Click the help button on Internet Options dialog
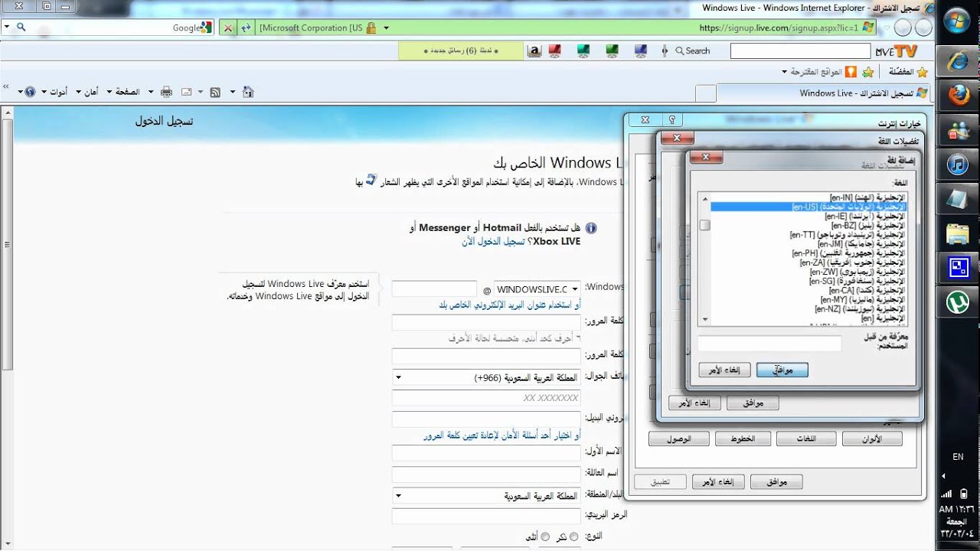Viewport: 980px width, 551px height. click(x=671, y=119)
